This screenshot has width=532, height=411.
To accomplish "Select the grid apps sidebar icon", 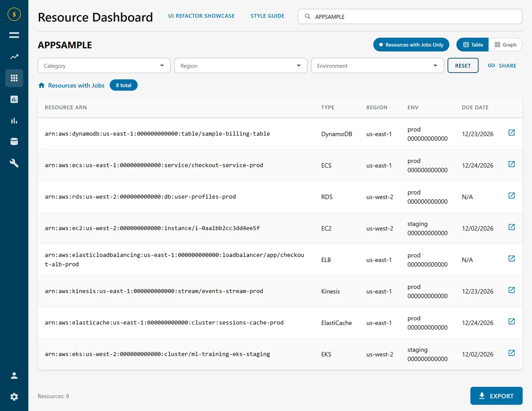I will coord(14,78).
